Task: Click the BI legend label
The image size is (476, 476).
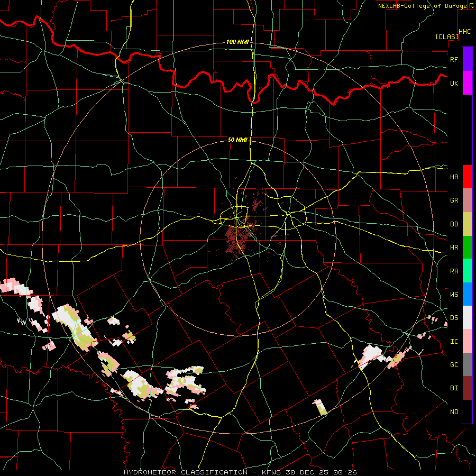Action: click(x=454, y=388)
